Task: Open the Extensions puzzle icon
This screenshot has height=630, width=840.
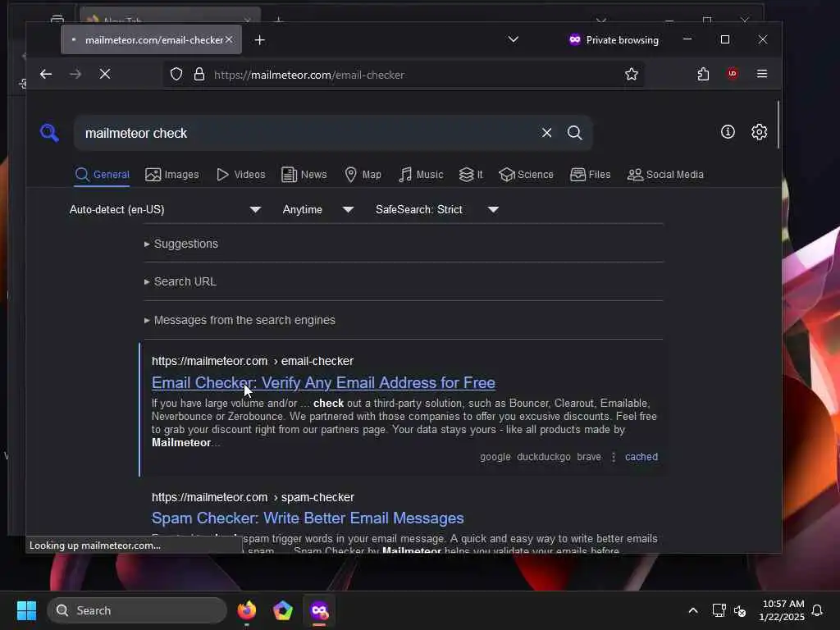Action: (x=703, y=74)
